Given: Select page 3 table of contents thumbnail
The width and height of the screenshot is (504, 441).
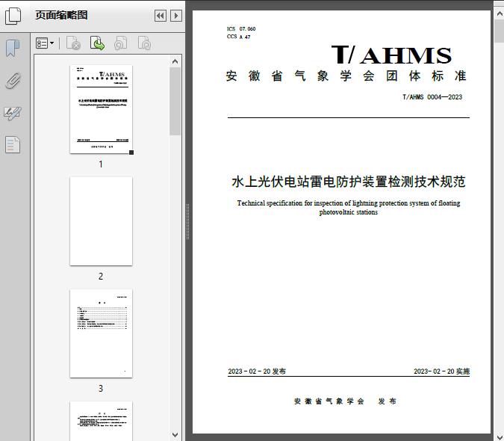Looking at the screenshot, I should point(101,333).
